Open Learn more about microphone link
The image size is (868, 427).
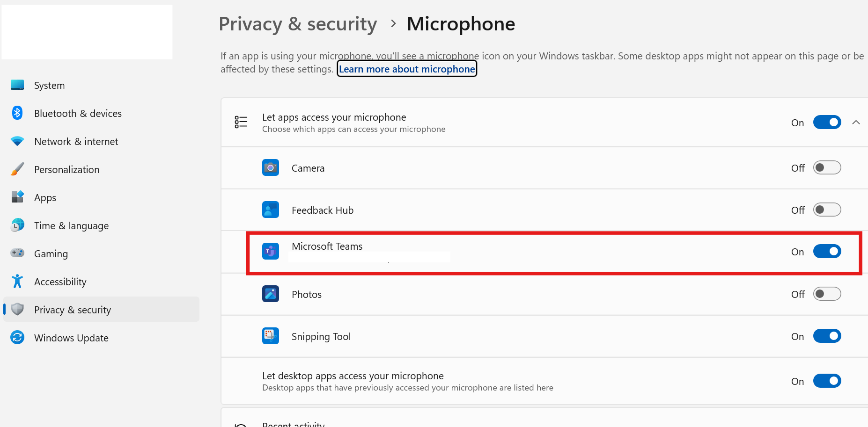pyautogui.click(x=407, y=69)
